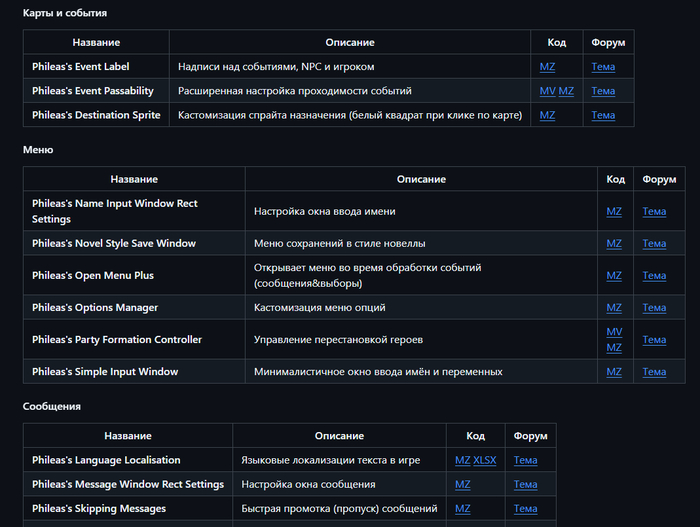Open forum topic for Message Window Rect Settings
Viewport: 700px width, 527px height.
click(525, 484)
